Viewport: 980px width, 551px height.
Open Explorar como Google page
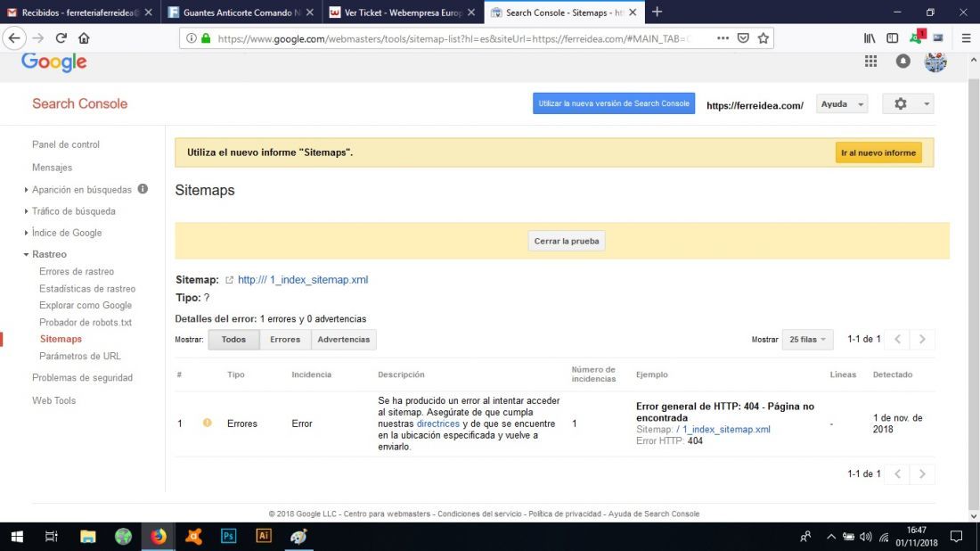(85, 305)
